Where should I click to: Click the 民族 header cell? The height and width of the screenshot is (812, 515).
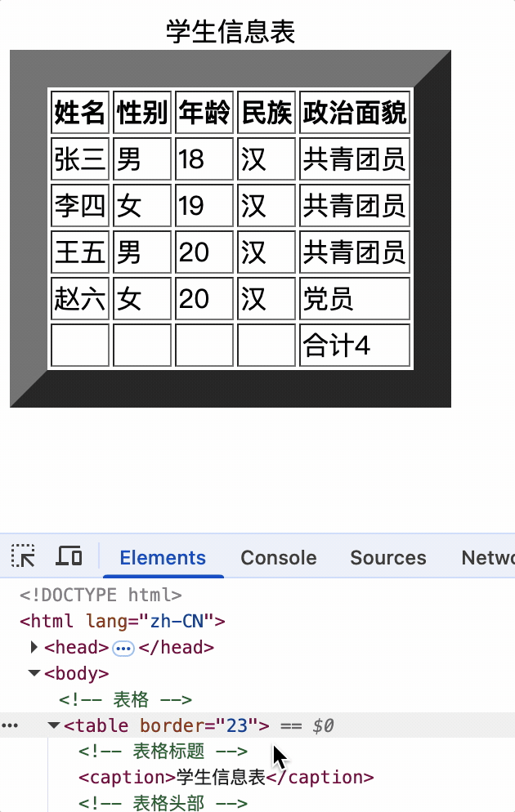click(266, 113)
